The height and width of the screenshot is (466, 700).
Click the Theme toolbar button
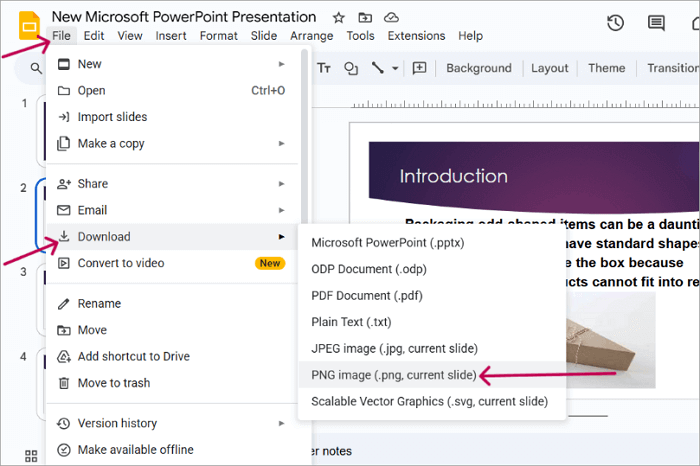(x=606, y=68)
